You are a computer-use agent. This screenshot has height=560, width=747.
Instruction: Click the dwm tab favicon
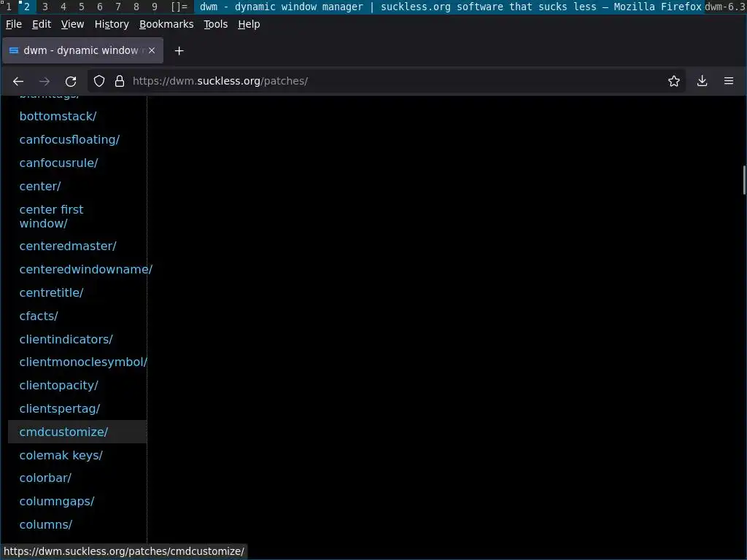click(x=14, y=50)
